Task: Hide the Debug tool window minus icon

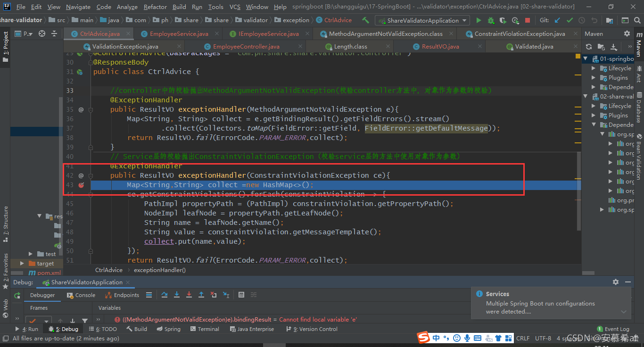Action: coord(627,281)
